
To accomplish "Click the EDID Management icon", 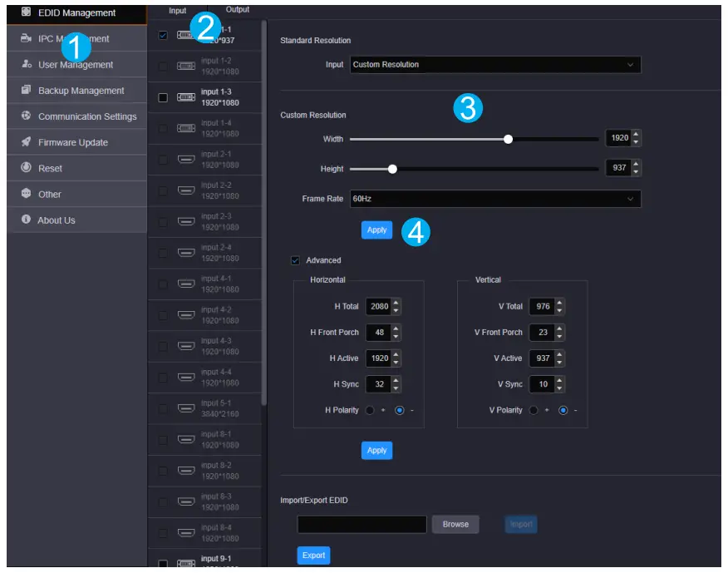I will pos(27,12).
